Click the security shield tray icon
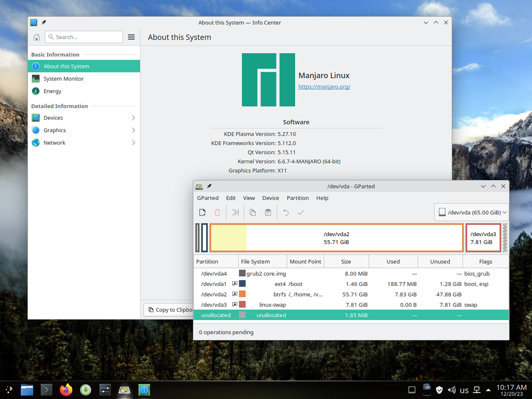This screenshot has height=399, width=532. [439, 390]
